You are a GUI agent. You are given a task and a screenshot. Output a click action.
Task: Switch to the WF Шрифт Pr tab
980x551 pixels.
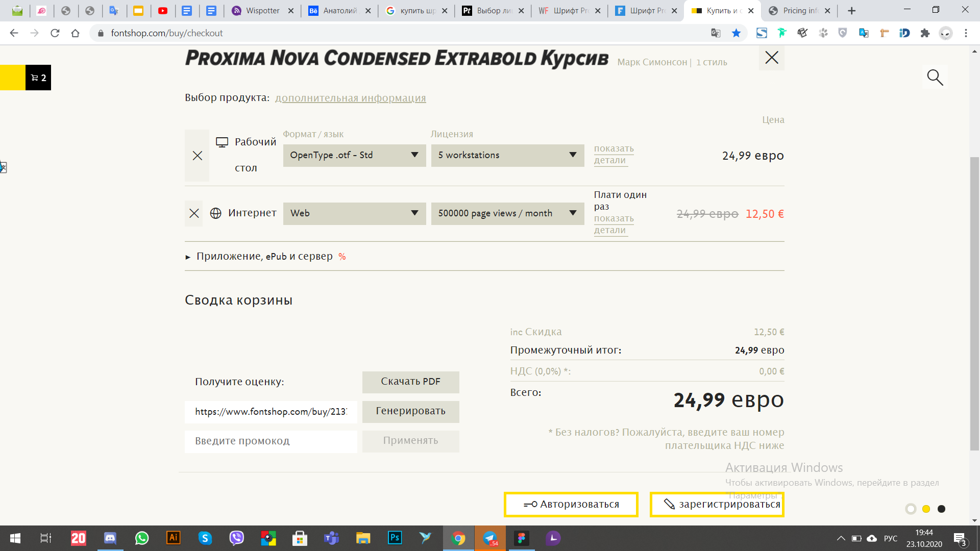point(569,11)
